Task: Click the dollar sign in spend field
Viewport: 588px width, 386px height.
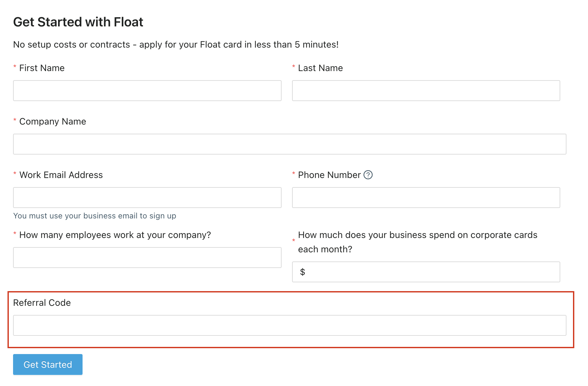Action: pos(302,272)
